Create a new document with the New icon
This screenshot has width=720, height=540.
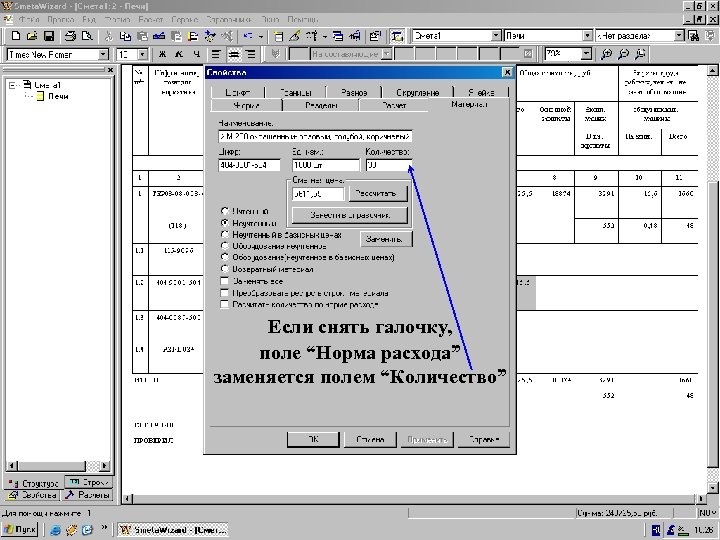(x=16, y=36)
